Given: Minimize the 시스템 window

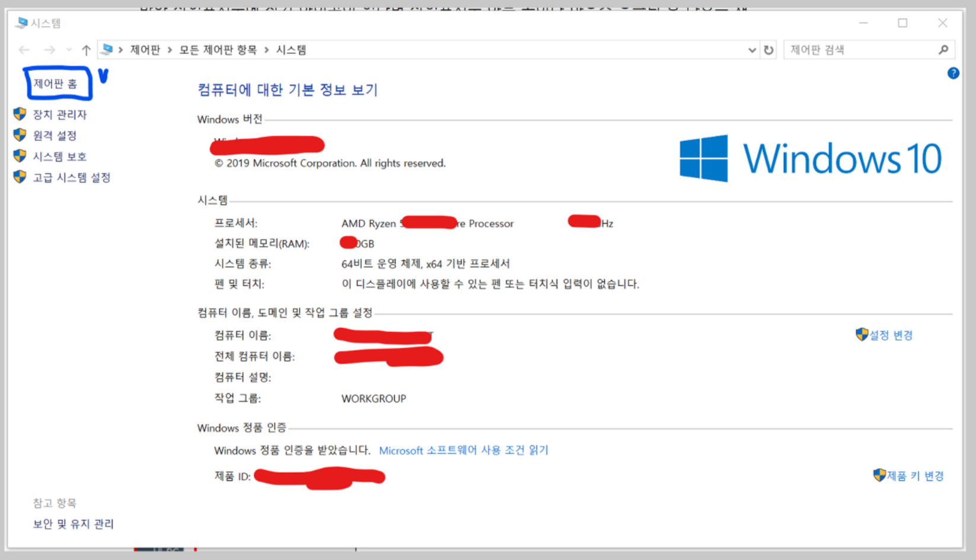Looking at the screenshot, I should click(863, 23).
